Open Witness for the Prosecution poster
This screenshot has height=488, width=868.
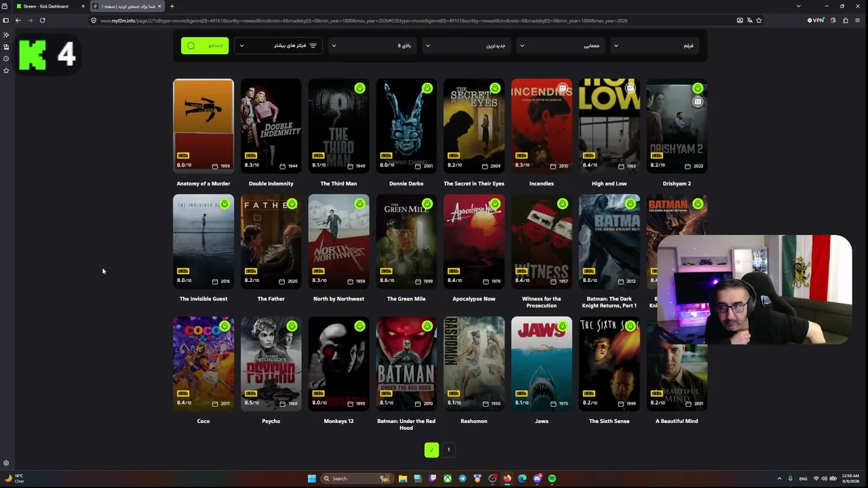(541, 242)
